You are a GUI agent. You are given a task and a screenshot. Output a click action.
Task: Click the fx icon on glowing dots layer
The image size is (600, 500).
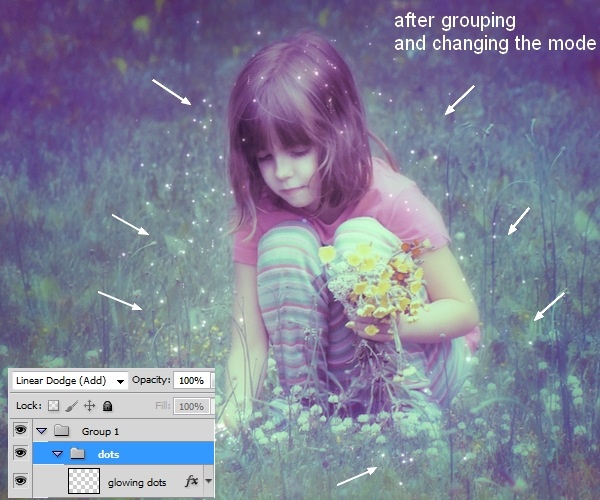click(x=192, y=480)
